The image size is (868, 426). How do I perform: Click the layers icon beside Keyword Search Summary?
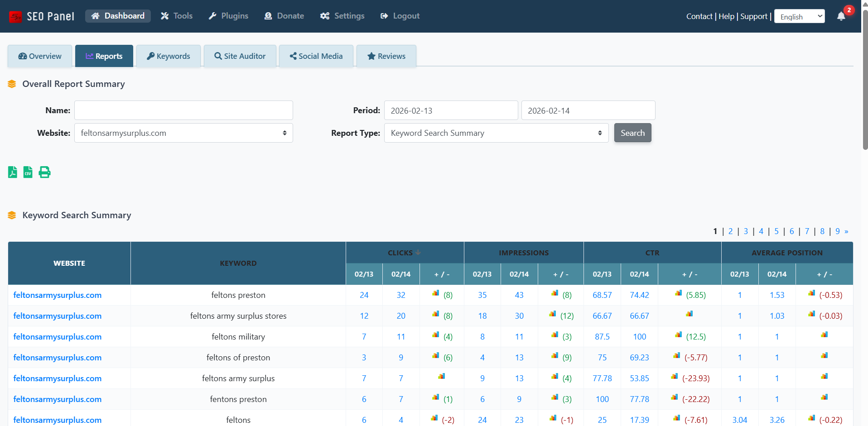[x=12, y=215]
